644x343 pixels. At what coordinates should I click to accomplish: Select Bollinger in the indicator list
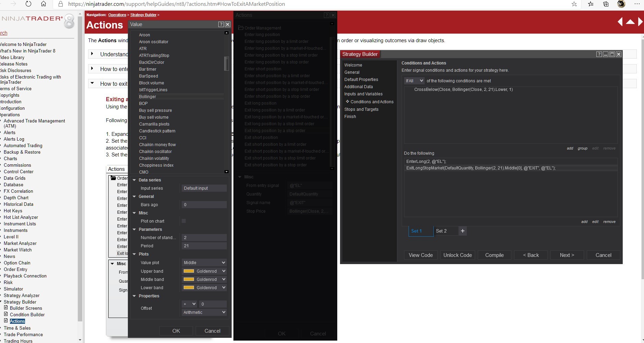tap(181, 96)
